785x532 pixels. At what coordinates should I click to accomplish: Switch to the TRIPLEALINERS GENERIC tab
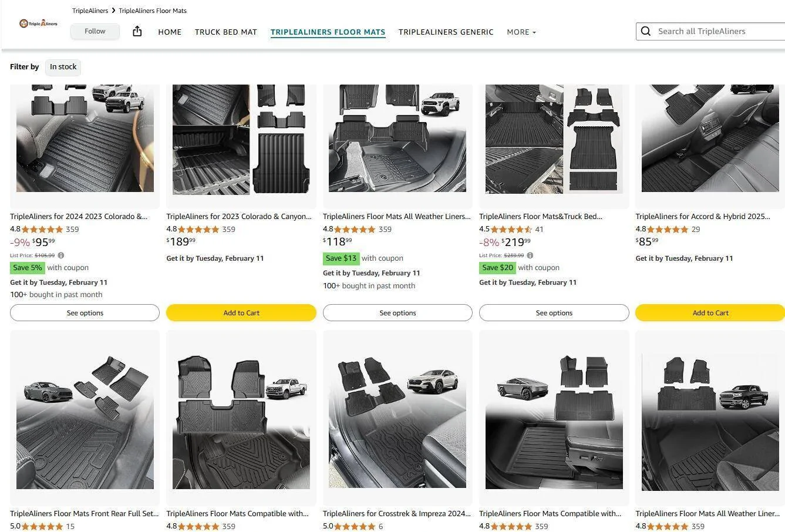pyautogui.click(x=446, y=32)
